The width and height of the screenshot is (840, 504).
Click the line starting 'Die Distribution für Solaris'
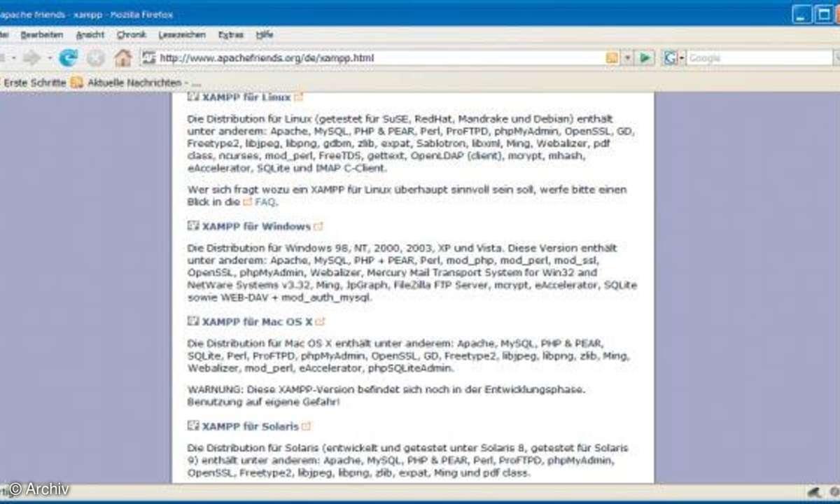click(408, 447)
